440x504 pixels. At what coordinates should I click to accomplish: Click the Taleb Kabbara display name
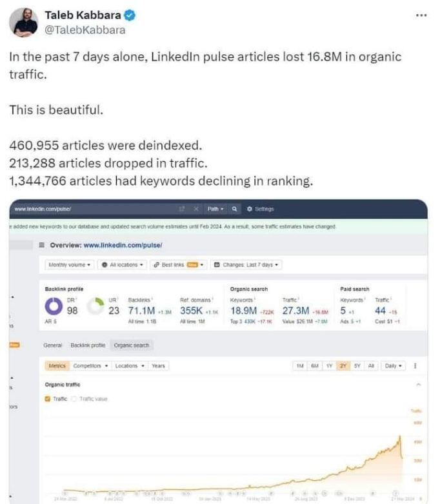pyautogui.click(x=83, y=15)
